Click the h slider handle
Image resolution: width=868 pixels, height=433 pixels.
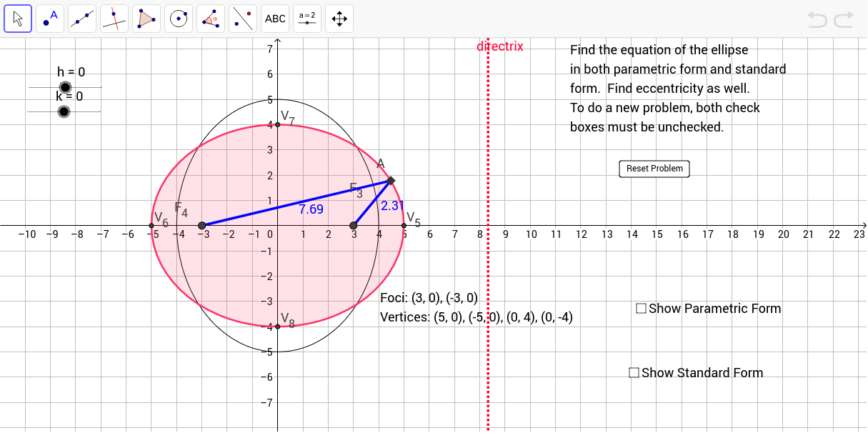coord(65,87)
